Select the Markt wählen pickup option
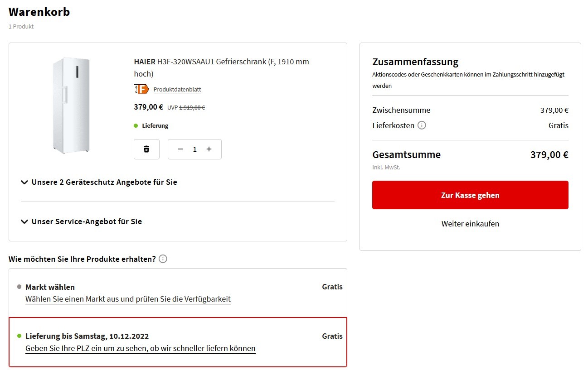 click(x=178, y=293)
